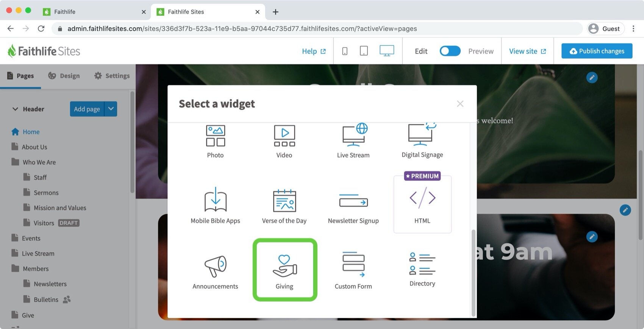Click pencil icon right of the 9am block
Image resolution: width=644 pixels, height=329 pixels.
(x=625, y=210)
